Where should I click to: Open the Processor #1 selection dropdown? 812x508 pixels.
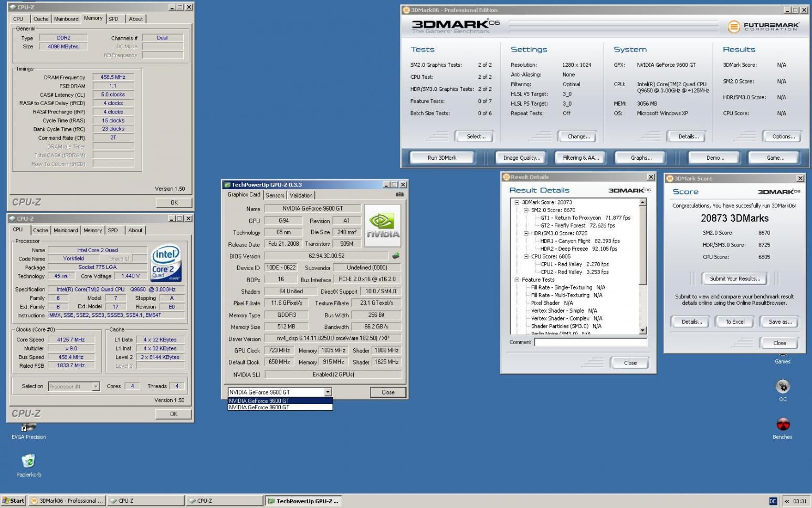(x=96, y=386)
